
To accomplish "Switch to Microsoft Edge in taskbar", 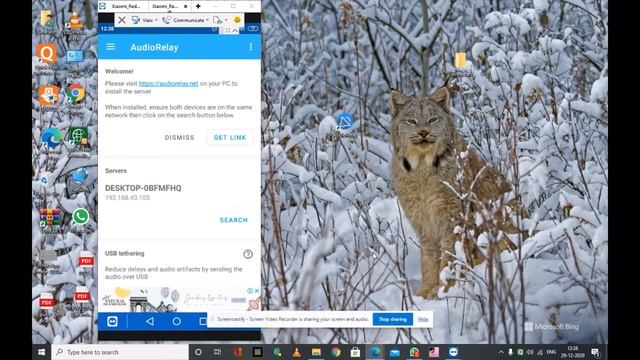I will pos(375,352).
